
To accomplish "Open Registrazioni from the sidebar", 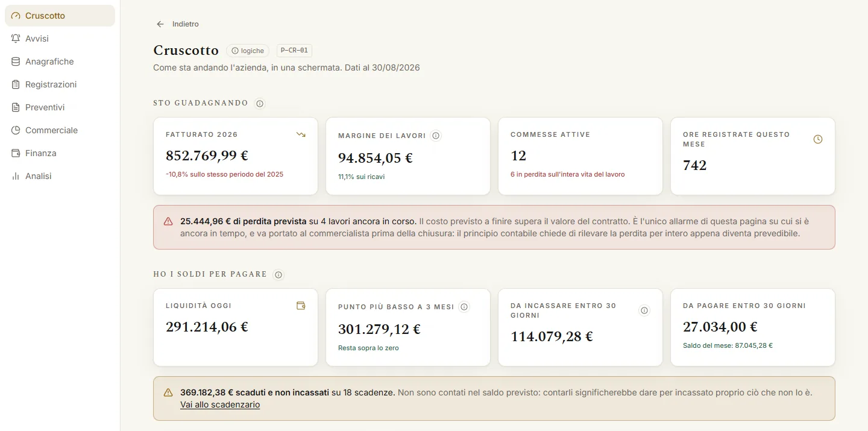I will (60, 84).
